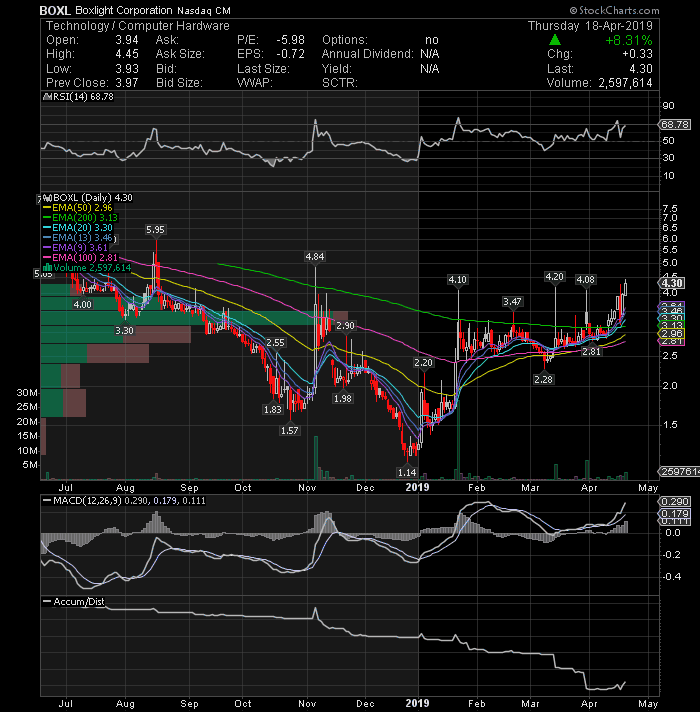Select the Technology / Computer Hardware sector text
This screenshot has width=700, height=712.
click(x=138, y=26)
